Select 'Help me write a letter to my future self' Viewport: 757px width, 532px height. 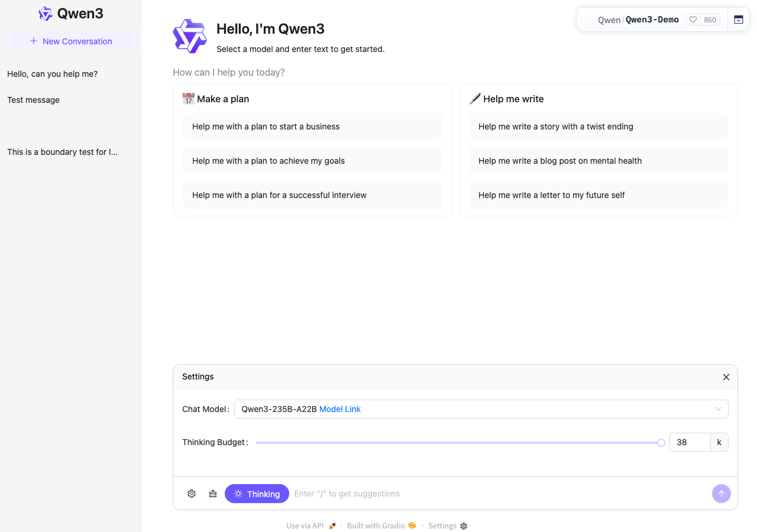[599, 195]
